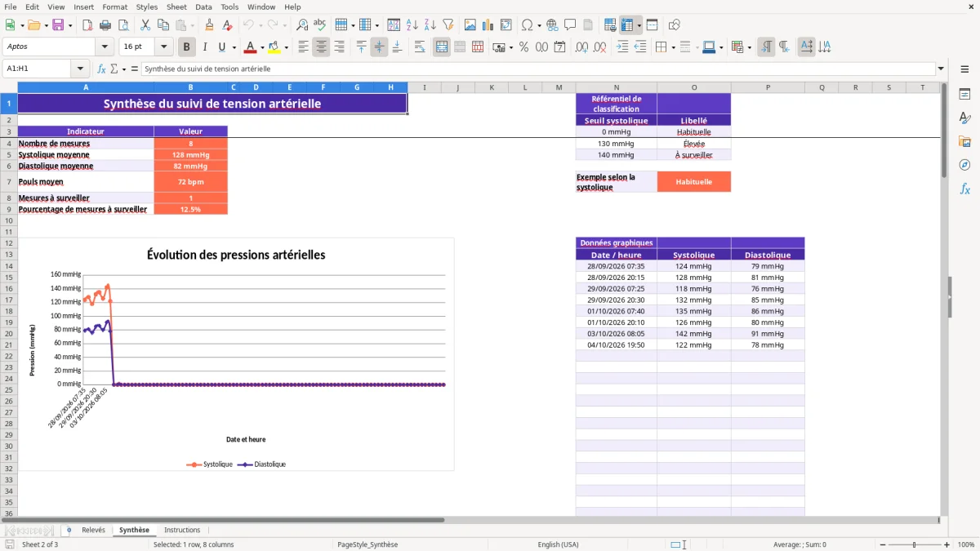Click the Add Decimal Place icon

[x=581, y=47]
